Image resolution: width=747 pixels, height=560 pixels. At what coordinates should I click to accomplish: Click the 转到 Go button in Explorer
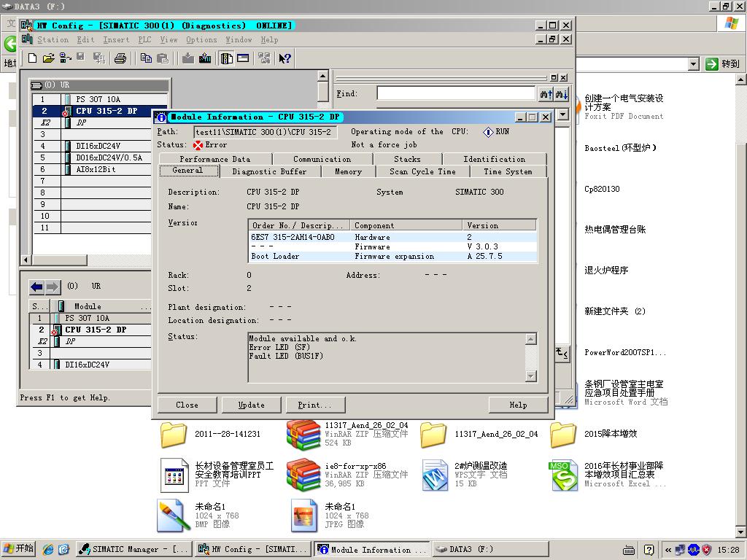723,64
